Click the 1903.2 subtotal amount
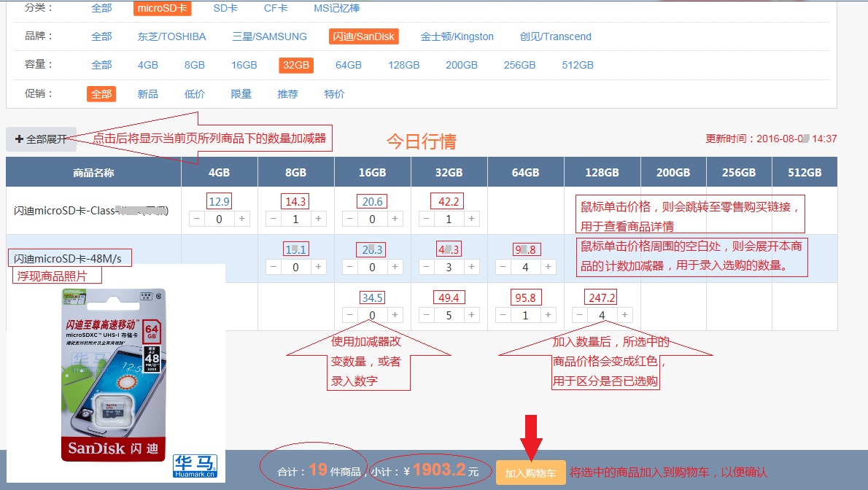This screenshot has width=868, height=490. (439, 470)
